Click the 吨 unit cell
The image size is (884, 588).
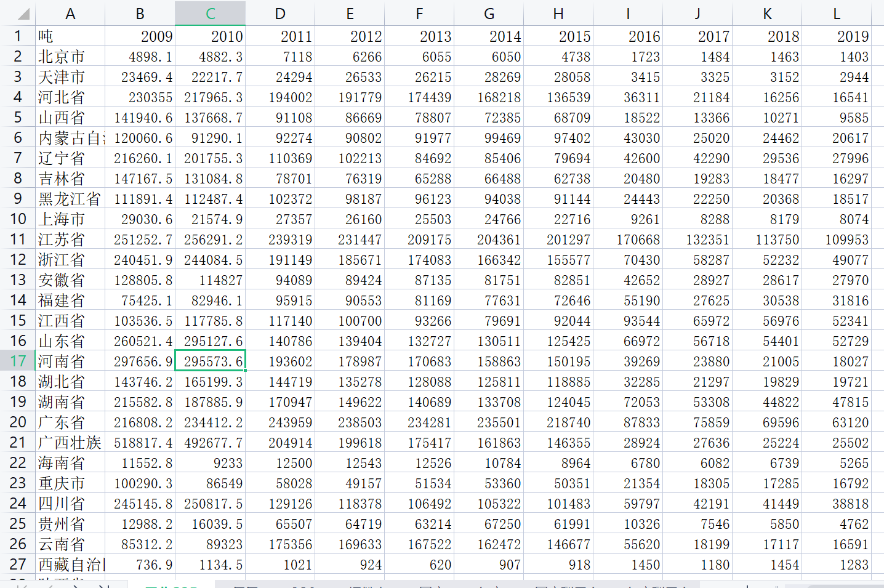pyautogui.click(x=70, y=36)
